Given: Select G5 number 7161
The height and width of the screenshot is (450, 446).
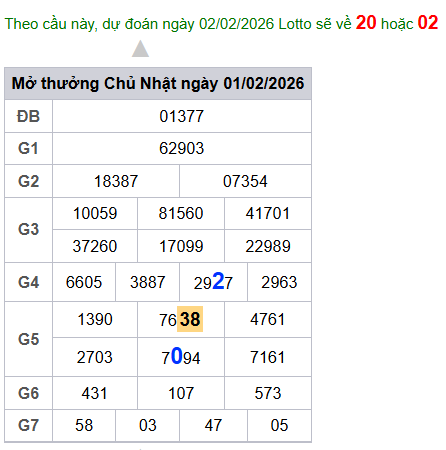Looking at the screenshot, I should pyautogui.click(x=268, y=357).
